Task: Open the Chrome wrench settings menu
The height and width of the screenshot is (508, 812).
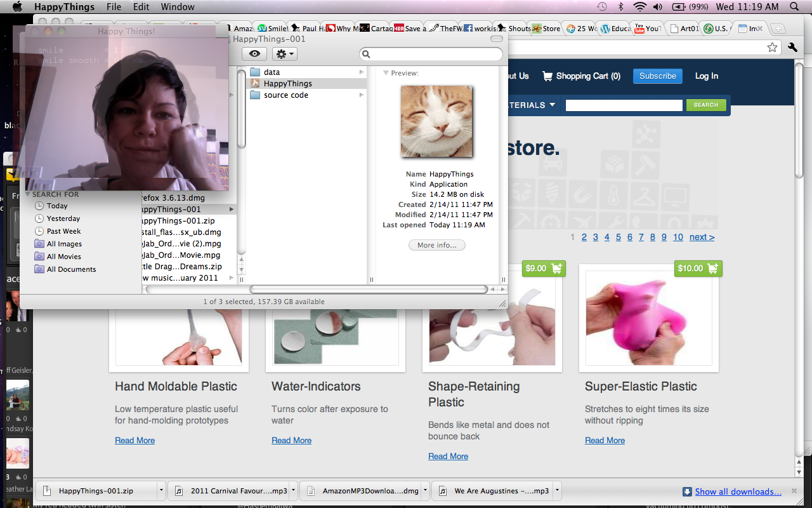Action: [792, 48]
